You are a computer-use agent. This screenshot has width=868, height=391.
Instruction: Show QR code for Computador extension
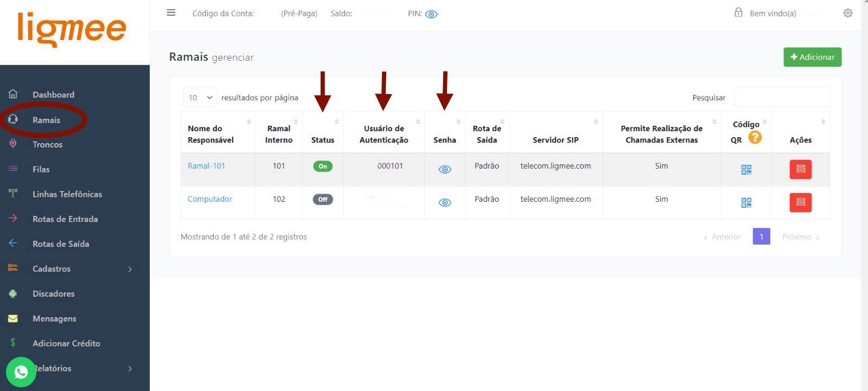tap(746, 203)
